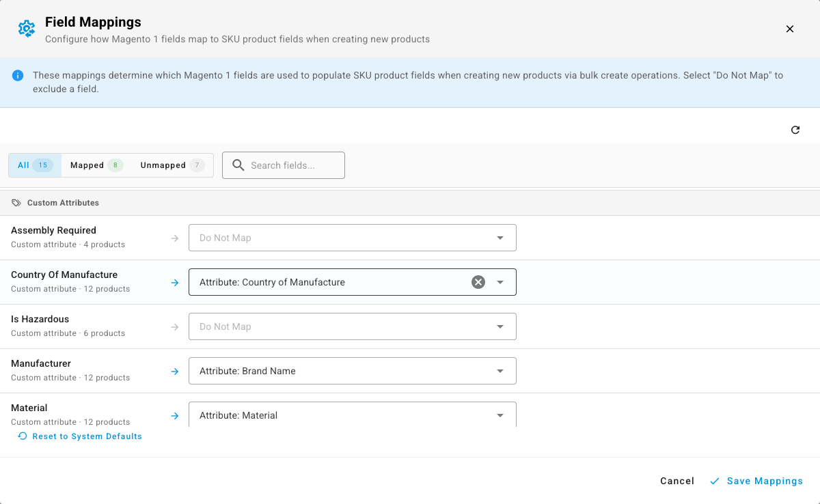This screenshot has height=504, width=820.
Task: Click the checkmark icon on Save Mappings
Action: coord(715,481)
